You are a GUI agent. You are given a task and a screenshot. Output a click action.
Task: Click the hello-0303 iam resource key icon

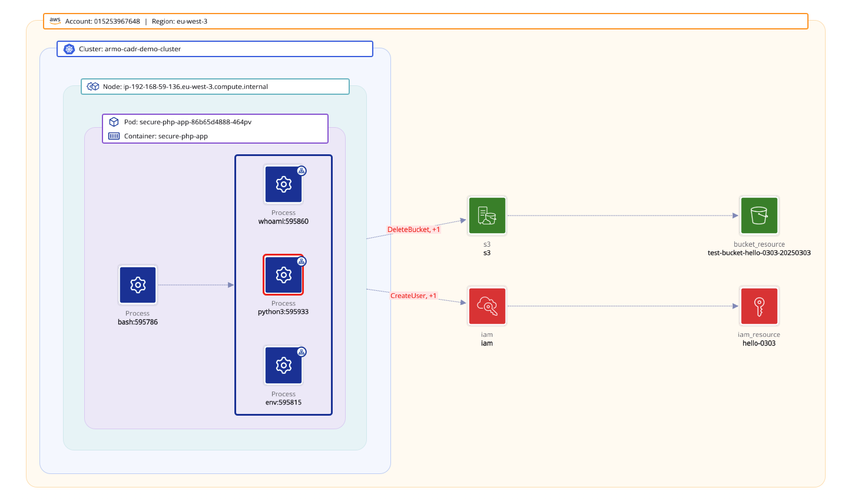coord(759,306)
